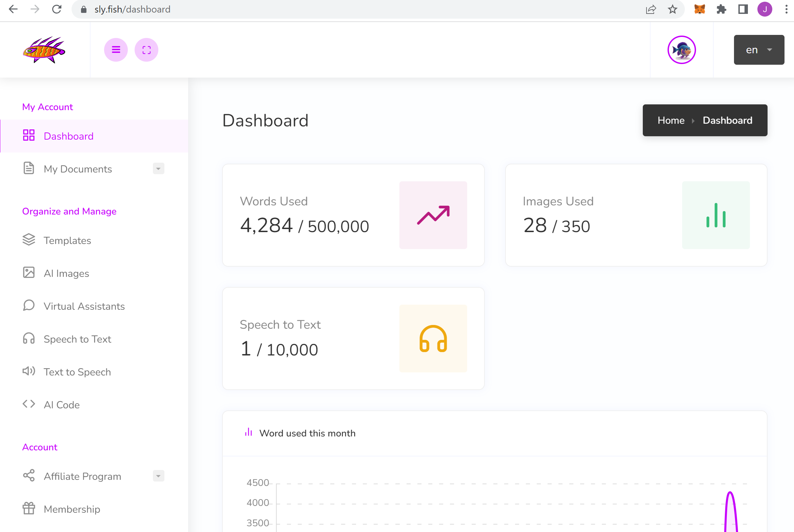Click the share page icon in address bar
The image size is (794, 532).
[650, 9]
